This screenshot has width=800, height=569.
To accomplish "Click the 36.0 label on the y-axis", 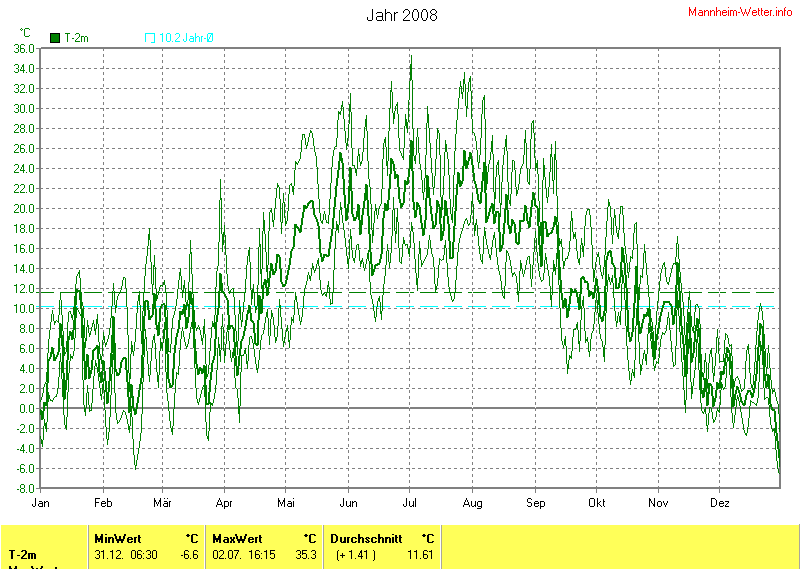I will (x=24, y=48).
